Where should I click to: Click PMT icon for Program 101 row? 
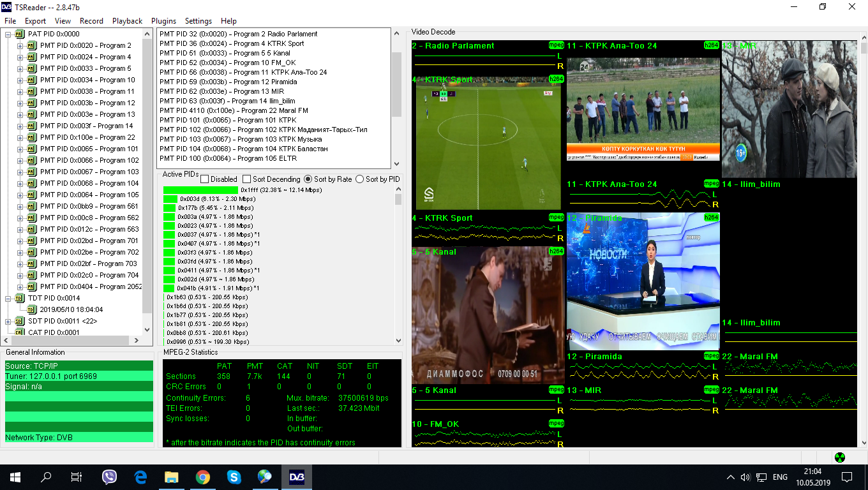coord(32,149)
